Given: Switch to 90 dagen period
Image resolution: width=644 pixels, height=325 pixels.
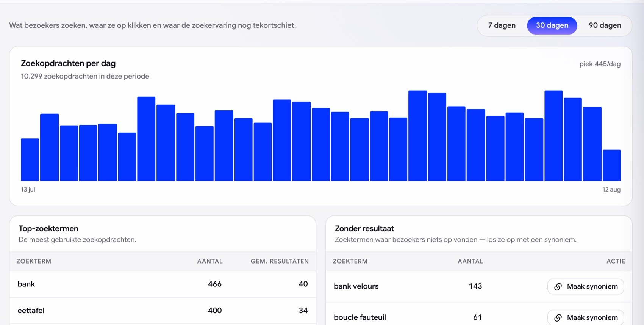Looking at the screenshot, I should (x=605, y=25).
